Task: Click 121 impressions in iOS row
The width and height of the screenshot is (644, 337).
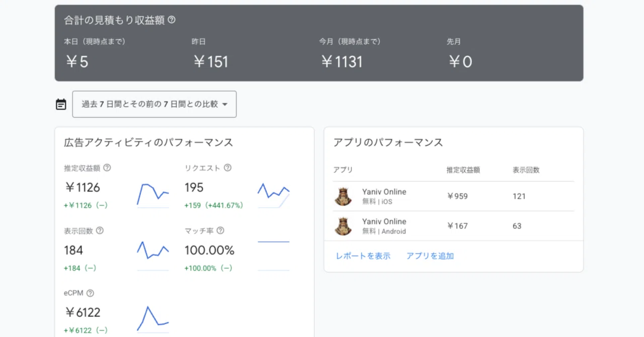Action: pos(519,196)
